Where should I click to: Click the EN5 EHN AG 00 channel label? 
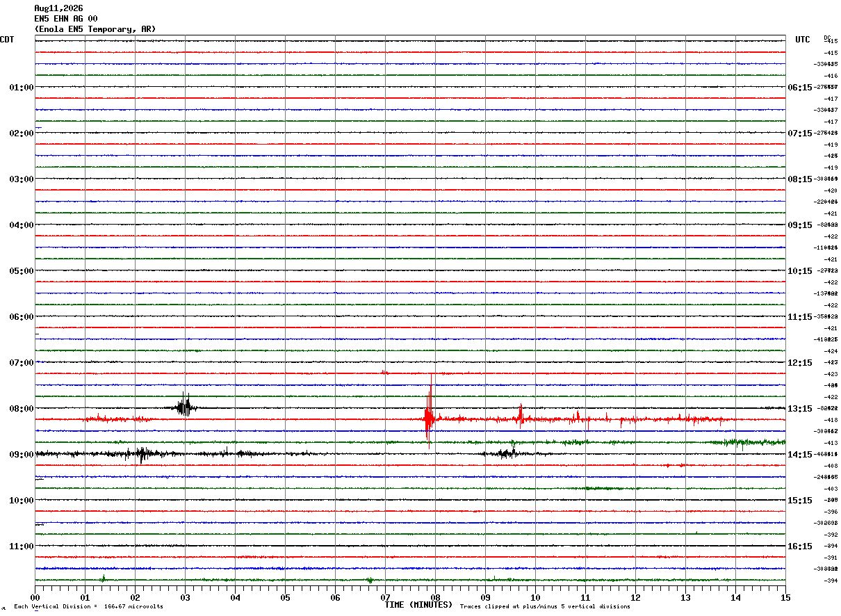click(66, 19)
